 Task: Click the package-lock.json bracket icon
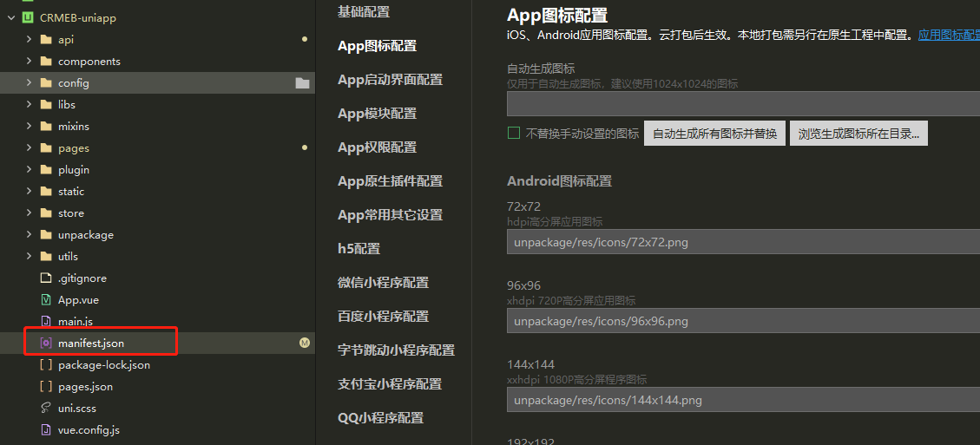pyautogui.click(x=46, y=365)
